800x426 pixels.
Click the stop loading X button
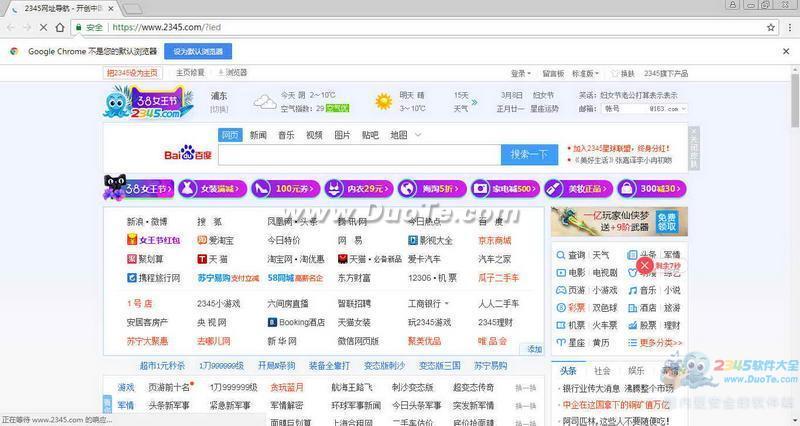43,28
